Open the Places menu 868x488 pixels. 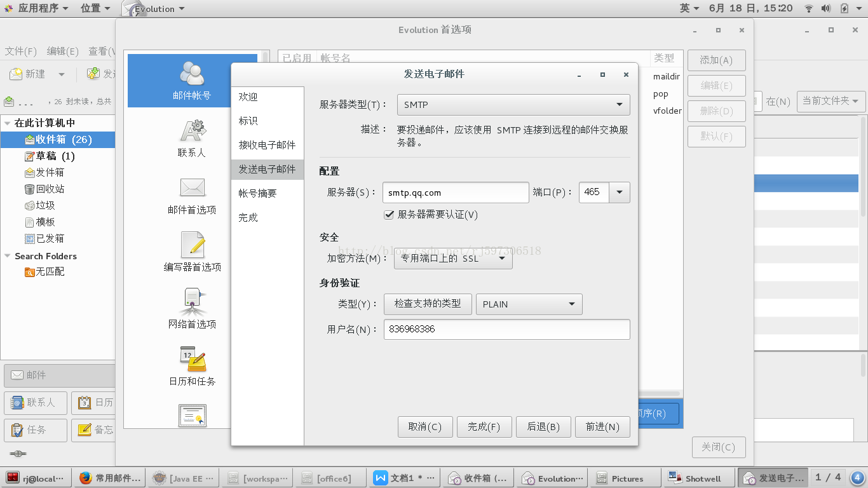click(95, 8)
